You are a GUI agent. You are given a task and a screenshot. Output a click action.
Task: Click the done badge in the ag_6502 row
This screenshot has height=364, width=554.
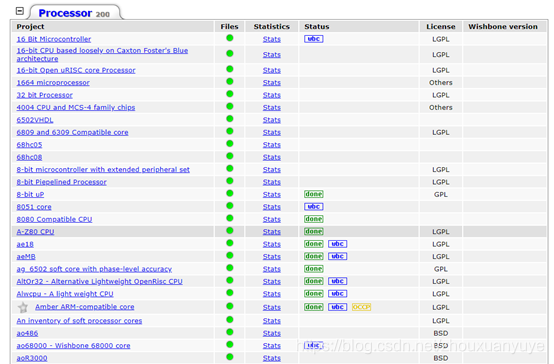point(314,269)
